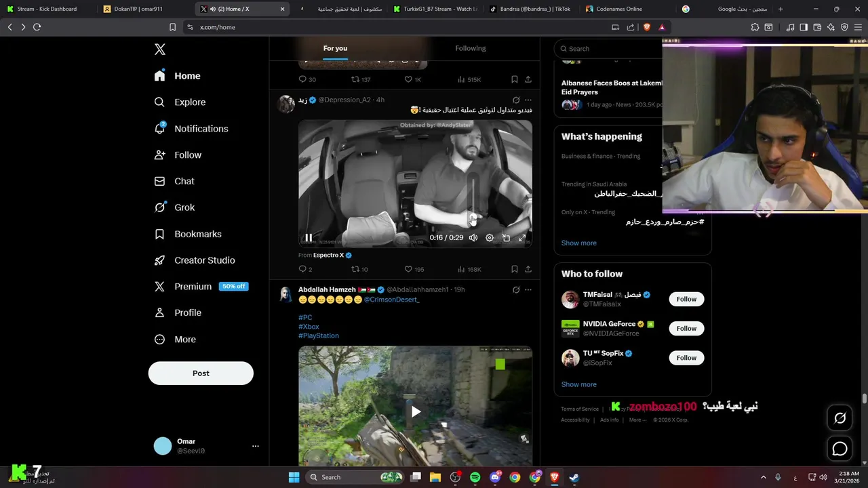Click the X logo in sidebar
Viewport: 868px width, 488px height.
coord(160,49)
